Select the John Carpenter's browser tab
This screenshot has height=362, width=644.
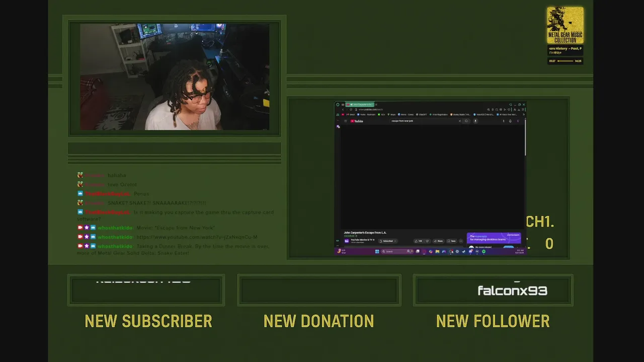pyautogui.click(x=360, y=105)
